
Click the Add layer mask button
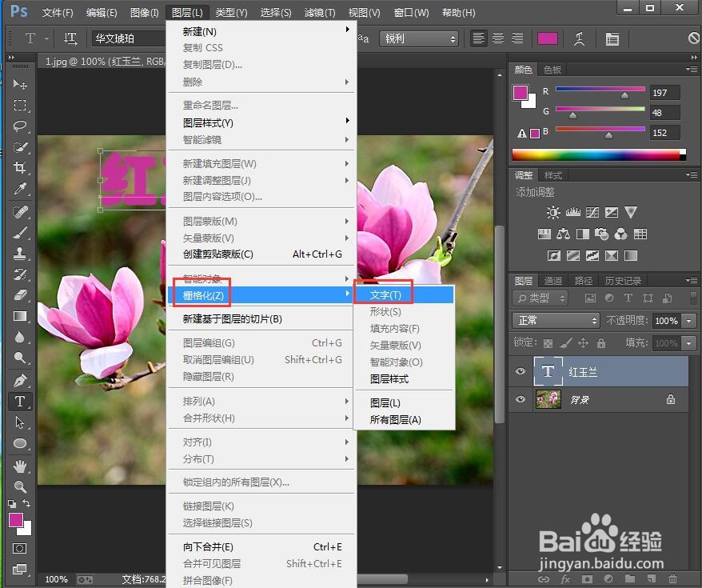[586, 578]
